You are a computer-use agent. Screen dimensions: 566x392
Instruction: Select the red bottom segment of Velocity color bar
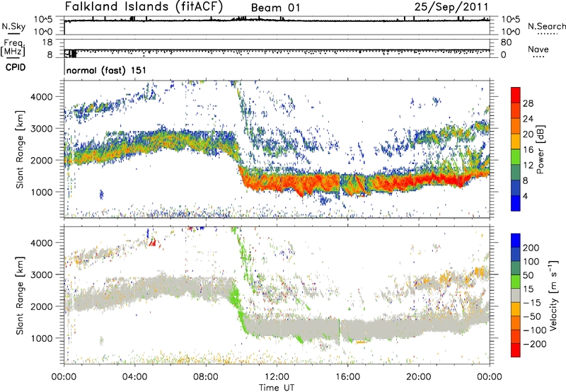pos(516,350)
